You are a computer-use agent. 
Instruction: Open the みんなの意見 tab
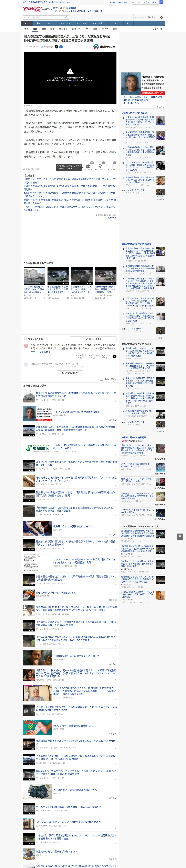click(x=99, y=24)
